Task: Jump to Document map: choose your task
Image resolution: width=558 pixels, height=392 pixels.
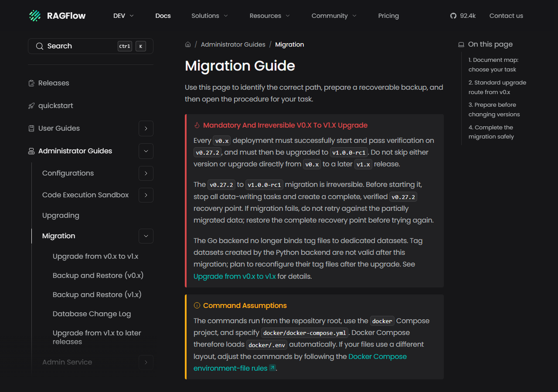Action: click(493, 65)
